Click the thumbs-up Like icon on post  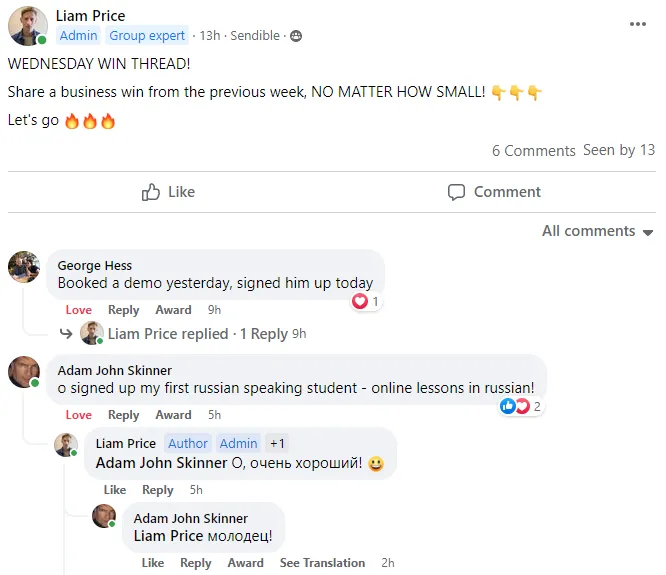coord(152,192)
